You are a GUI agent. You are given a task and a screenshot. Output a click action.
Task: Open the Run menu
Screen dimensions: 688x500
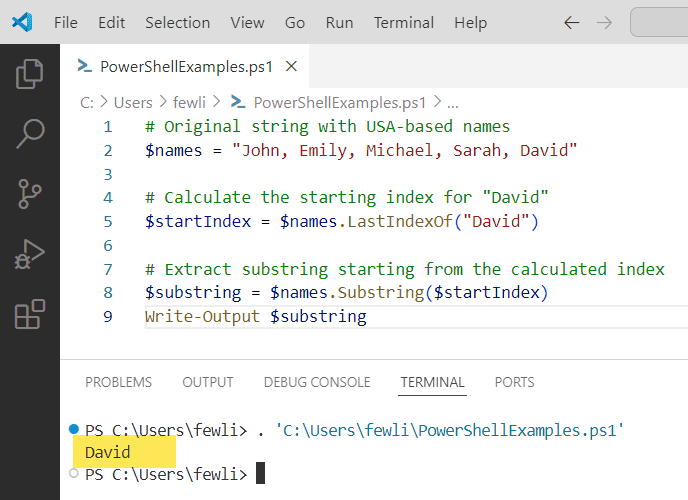[339, 22]
